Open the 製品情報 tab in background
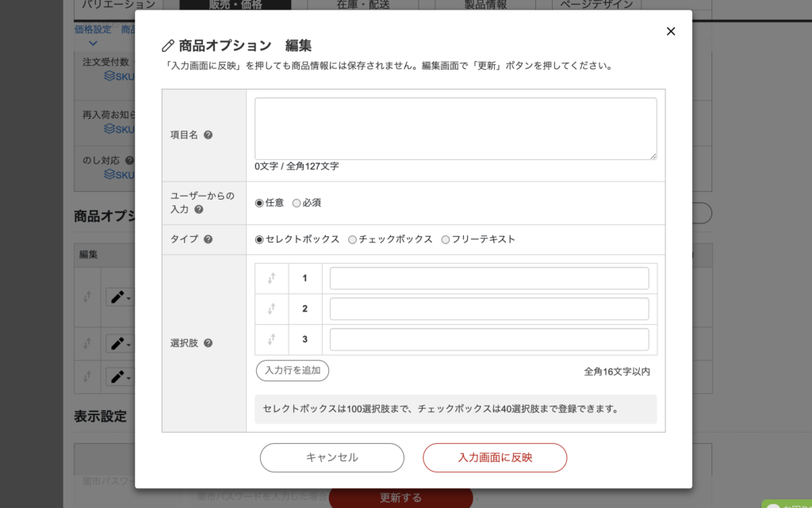 pyautogui.click(x=485, y=5)
